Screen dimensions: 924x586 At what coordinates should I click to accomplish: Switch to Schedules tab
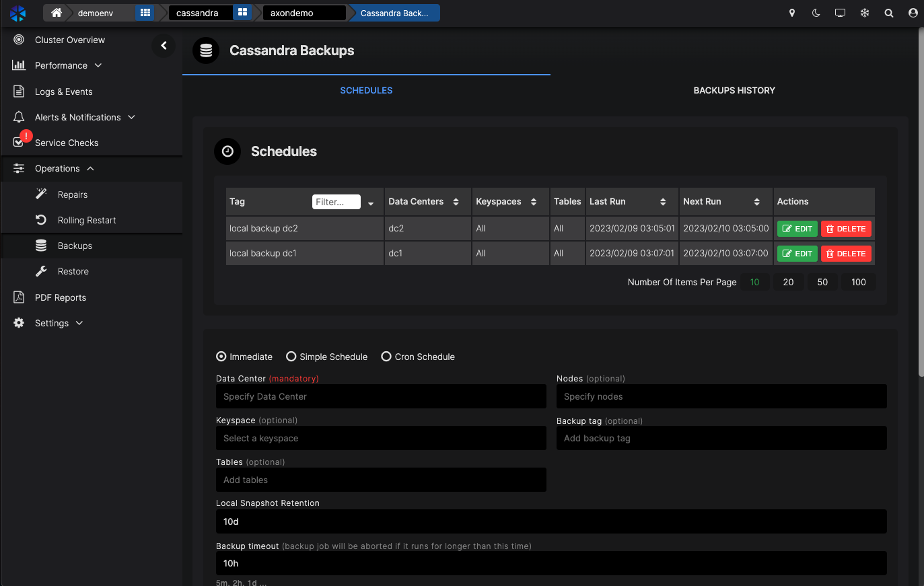point(366,90)
